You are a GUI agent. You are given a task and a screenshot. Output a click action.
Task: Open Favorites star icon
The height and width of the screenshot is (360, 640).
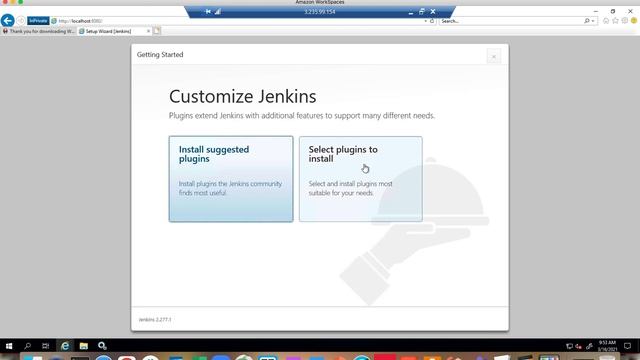click(x=616, y=21)
